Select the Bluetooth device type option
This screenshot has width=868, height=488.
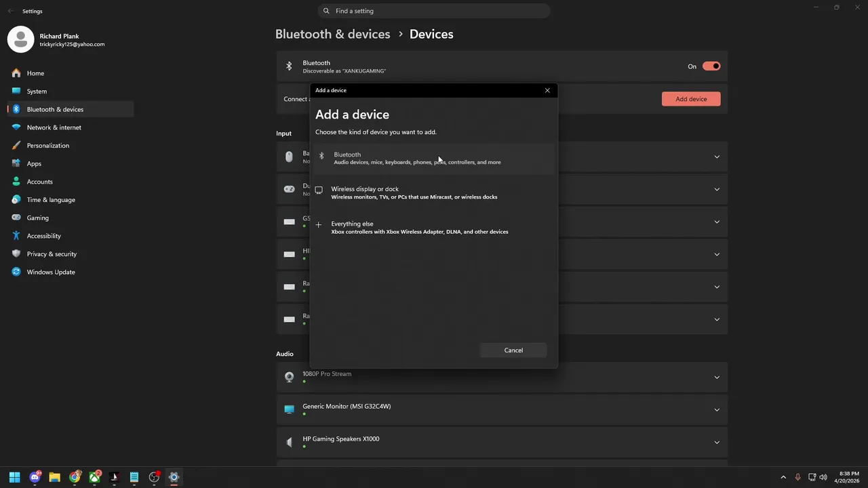pyautogui.click(x=416, y=158)
